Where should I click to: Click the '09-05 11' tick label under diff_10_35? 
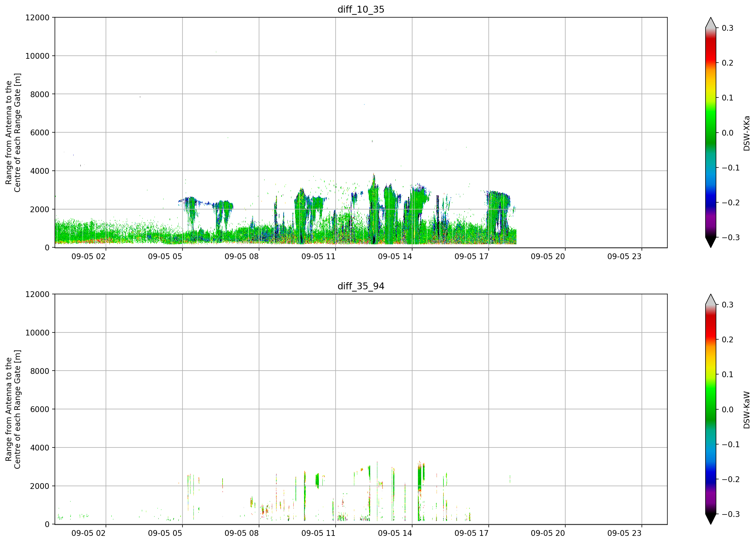[x=318, y=256]
